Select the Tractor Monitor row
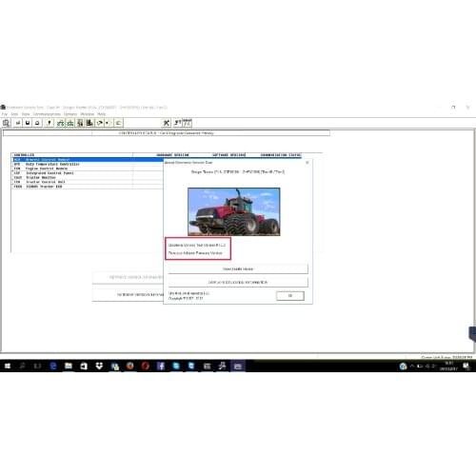The width and height of the screenshot is (476, 476). point(88,177)
